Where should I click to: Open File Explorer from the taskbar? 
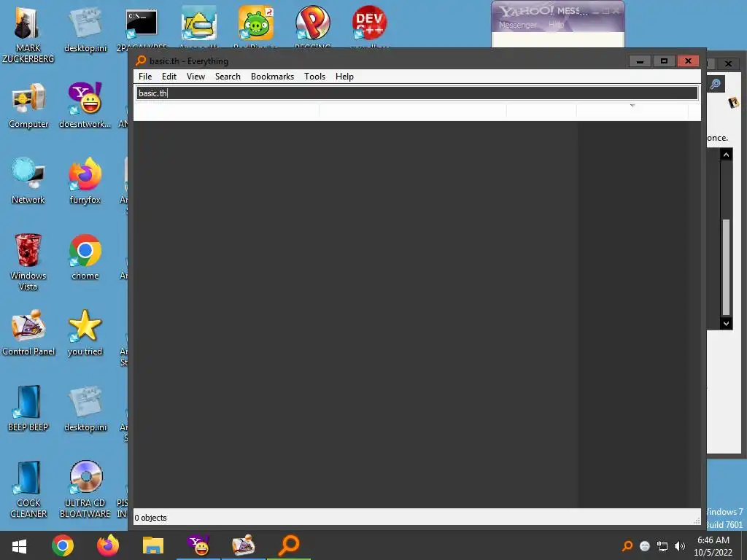click(153, 545)
